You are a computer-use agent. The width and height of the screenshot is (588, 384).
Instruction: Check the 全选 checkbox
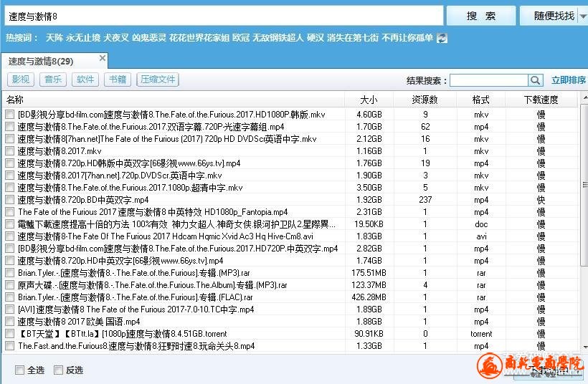click(x=19, y=370)
